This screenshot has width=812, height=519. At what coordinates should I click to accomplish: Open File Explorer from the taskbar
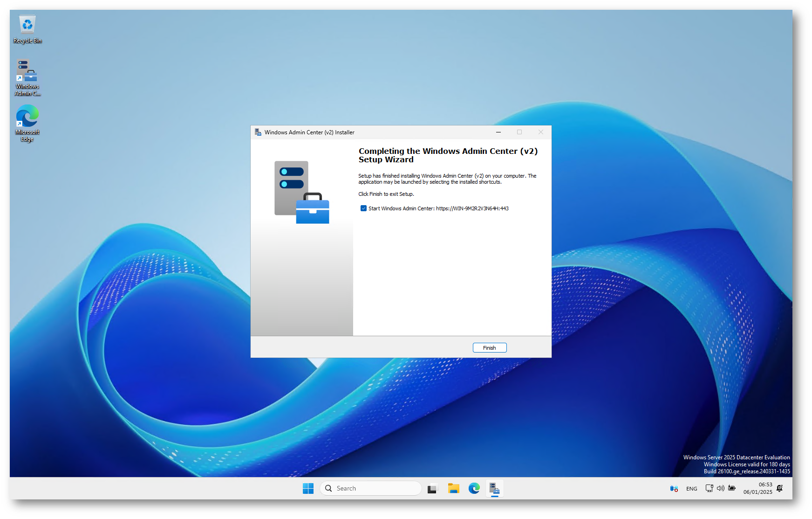point(453,488)
